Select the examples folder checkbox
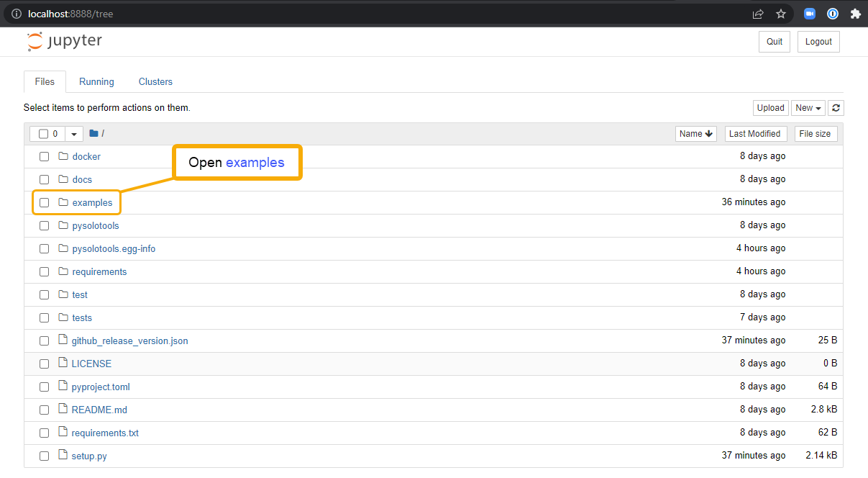868x478 pixels. [44, 202]
